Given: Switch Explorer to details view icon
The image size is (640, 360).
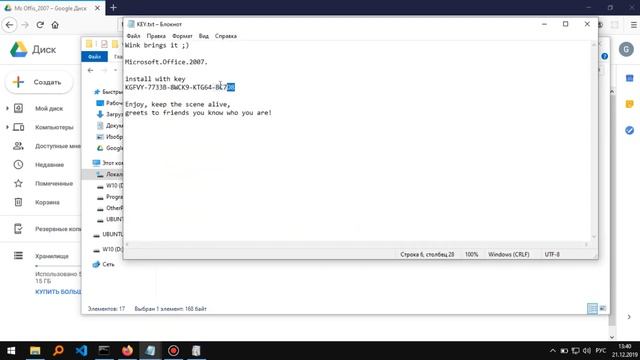Looking at the screenshot, I should (x=592, y=309).
